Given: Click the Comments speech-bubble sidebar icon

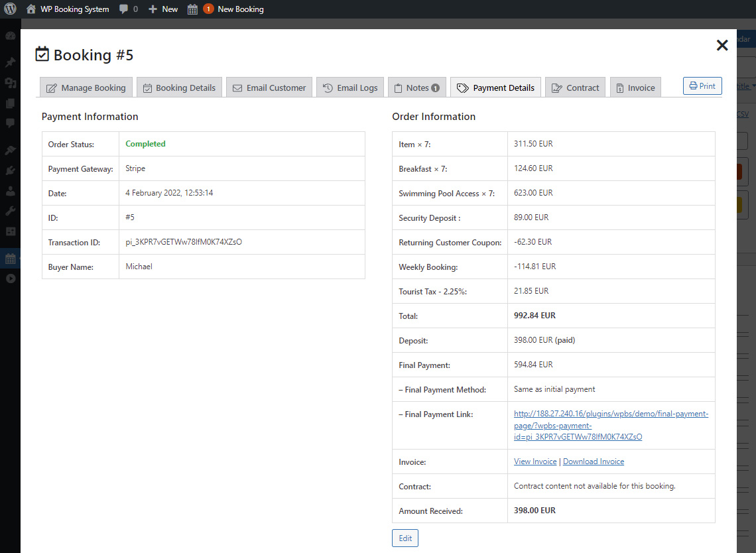Looking at the screenshot, I should [11, 123].
